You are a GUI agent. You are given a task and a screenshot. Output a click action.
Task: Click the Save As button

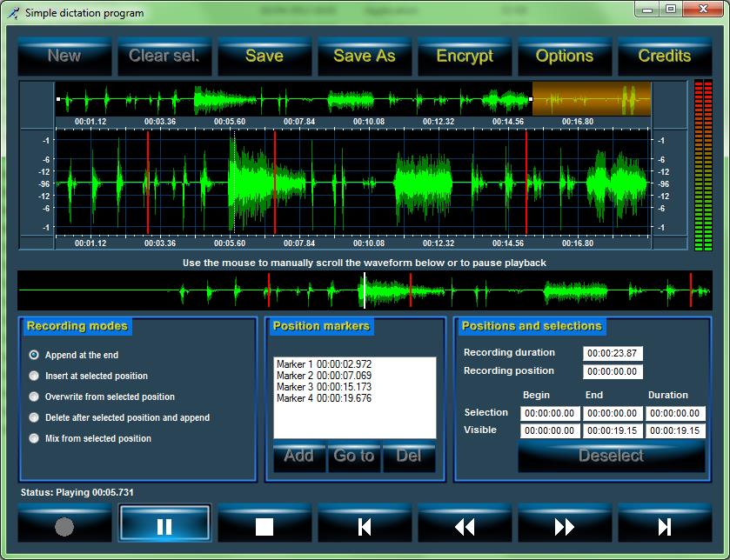coord(365,56)
